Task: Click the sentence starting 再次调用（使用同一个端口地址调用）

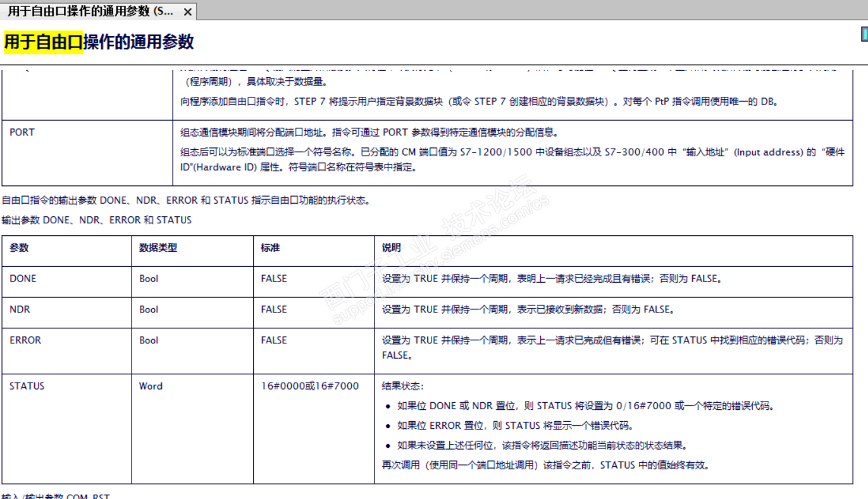Action: click(x=545, y=465)
